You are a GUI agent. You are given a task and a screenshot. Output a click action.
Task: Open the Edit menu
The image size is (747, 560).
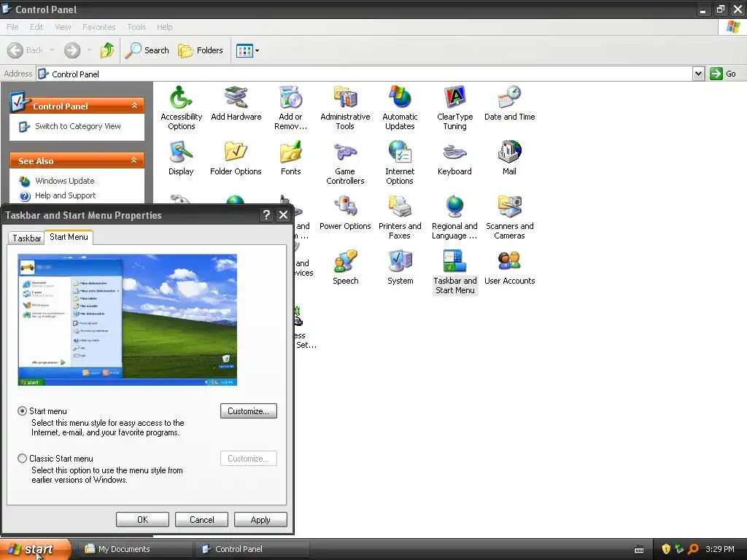point(36,27)
